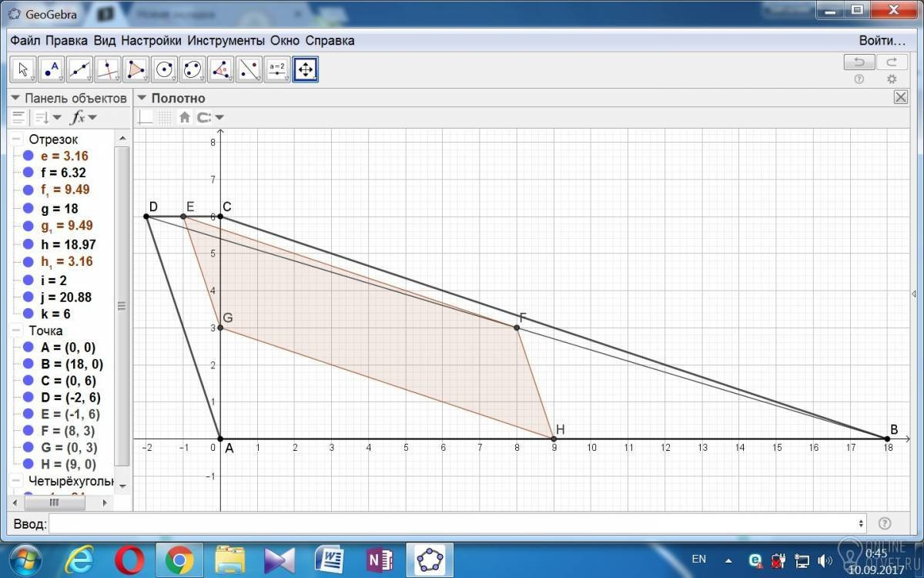Select the Angle measurement tool
This screenshot has width=924, height=578.
point(221,69)
